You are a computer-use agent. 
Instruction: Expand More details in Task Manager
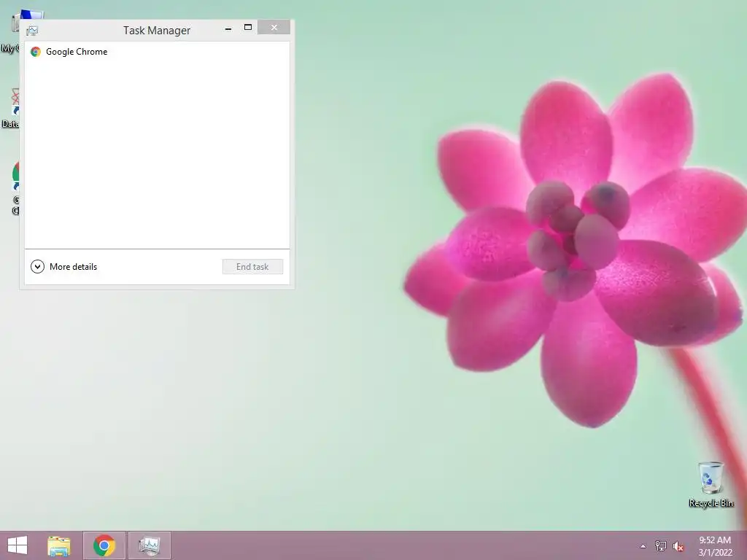(64, 267)
